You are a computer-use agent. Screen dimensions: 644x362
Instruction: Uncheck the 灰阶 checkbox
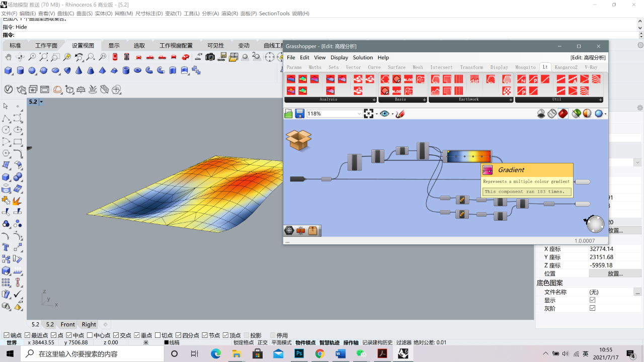(x=592, y=308)
